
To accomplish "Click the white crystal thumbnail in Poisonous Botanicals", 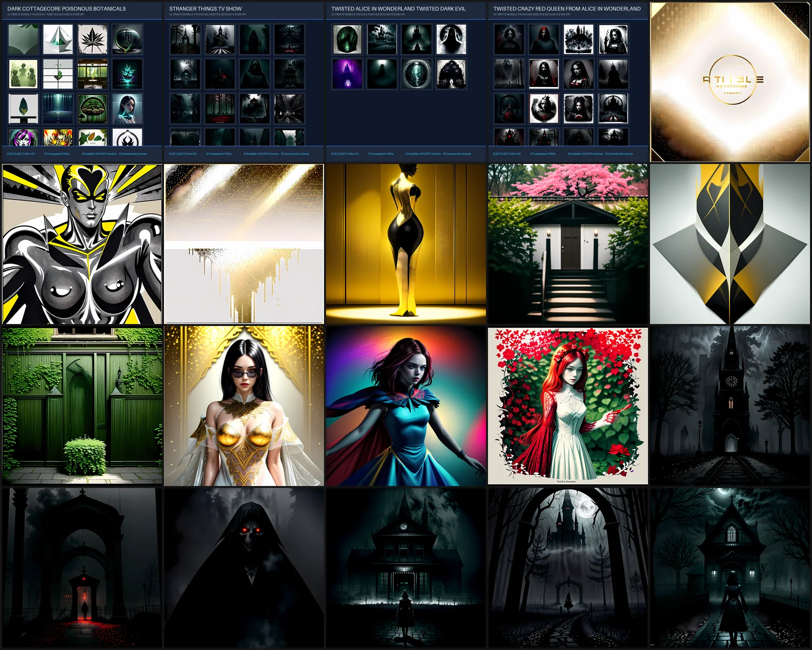I will click(58, 39).
